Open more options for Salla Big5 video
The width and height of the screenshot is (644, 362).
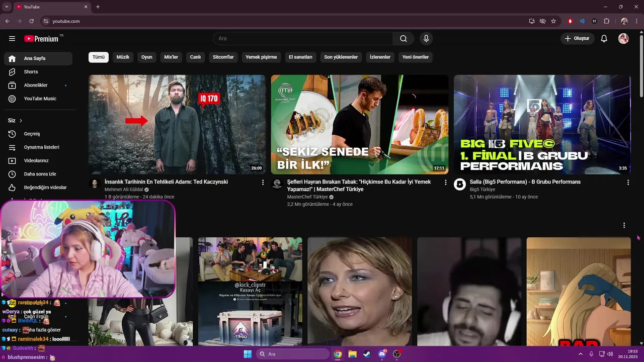(628, 183)
